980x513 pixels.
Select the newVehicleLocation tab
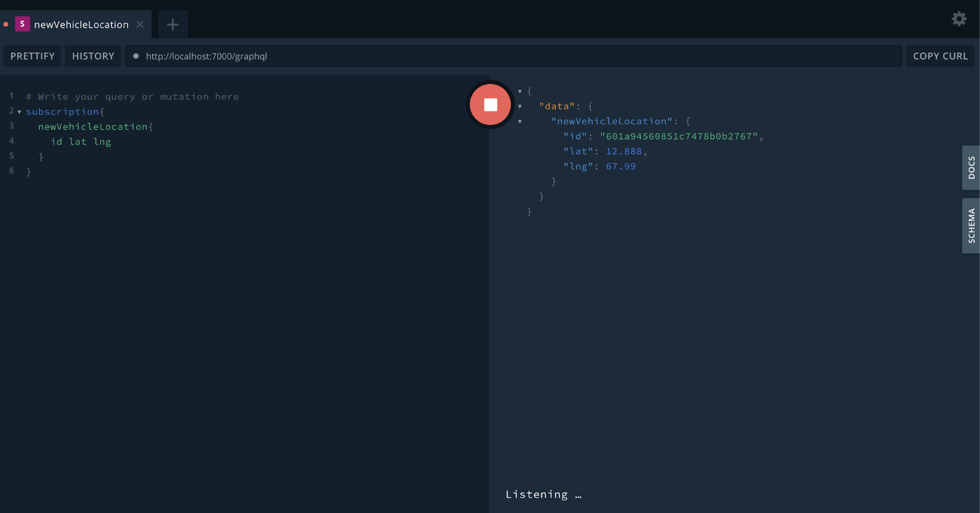81,24
